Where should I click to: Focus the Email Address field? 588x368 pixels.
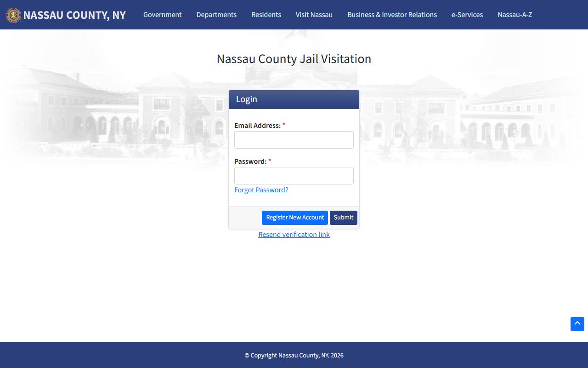click(294, 140)
